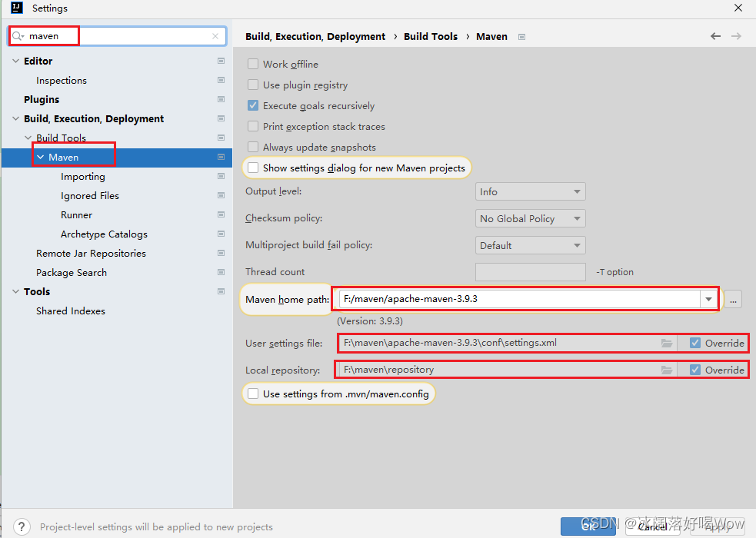The height and width of the screenshot is (538, 756).
Task: Go forward with the right arrow
Action: 736,36
